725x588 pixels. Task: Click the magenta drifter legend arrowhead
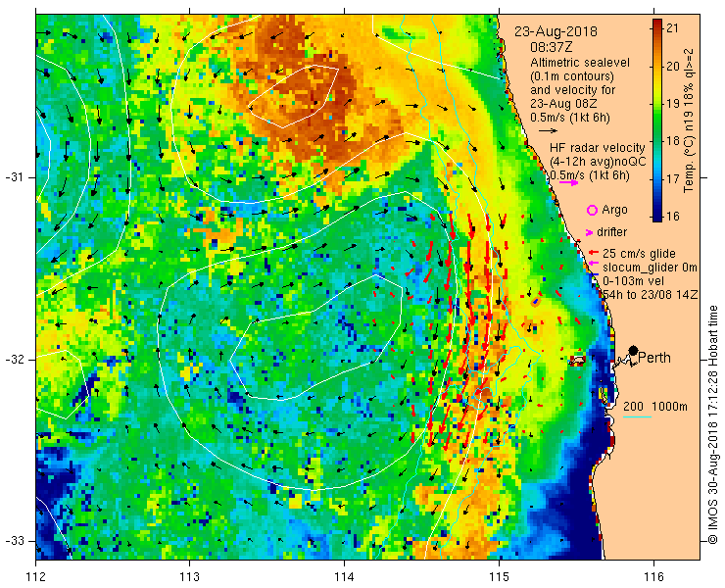point(590,232)
